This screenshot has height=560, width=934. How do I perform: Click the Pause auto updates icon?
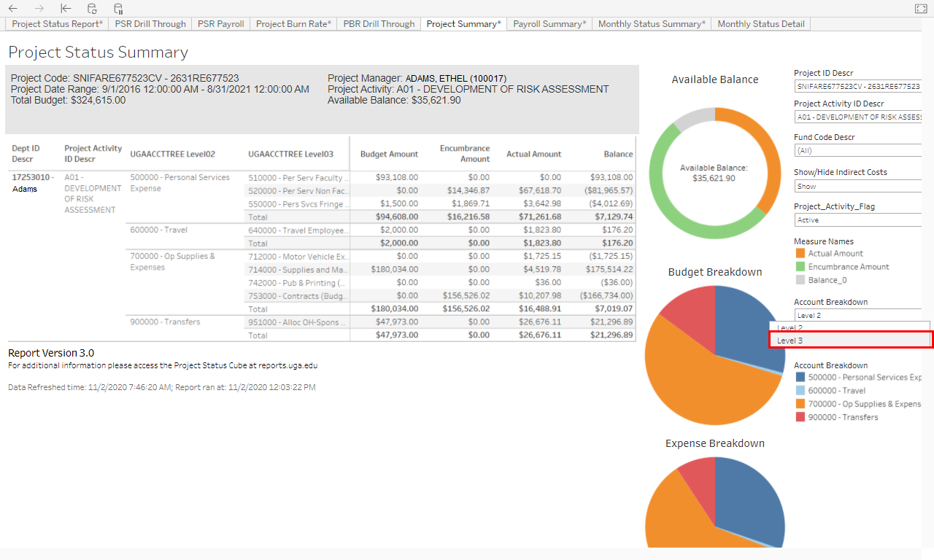coord(118,9)
